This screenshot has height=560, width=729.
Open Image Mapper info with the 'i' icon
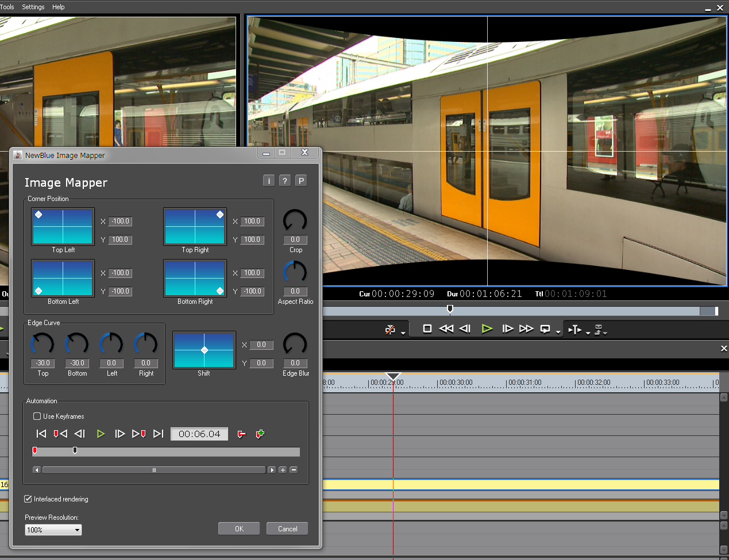268,181
